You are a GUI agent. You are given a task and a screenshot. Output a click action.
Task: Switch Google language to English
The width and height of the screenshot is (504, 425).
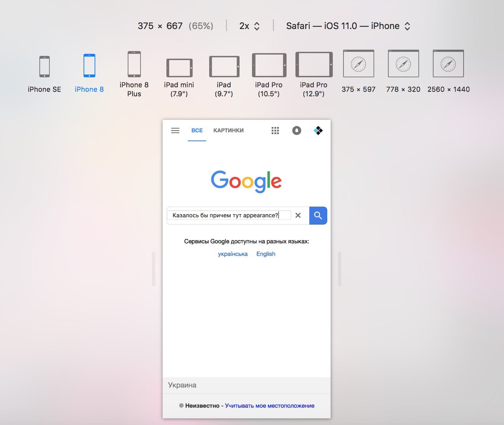pos(266,254)
